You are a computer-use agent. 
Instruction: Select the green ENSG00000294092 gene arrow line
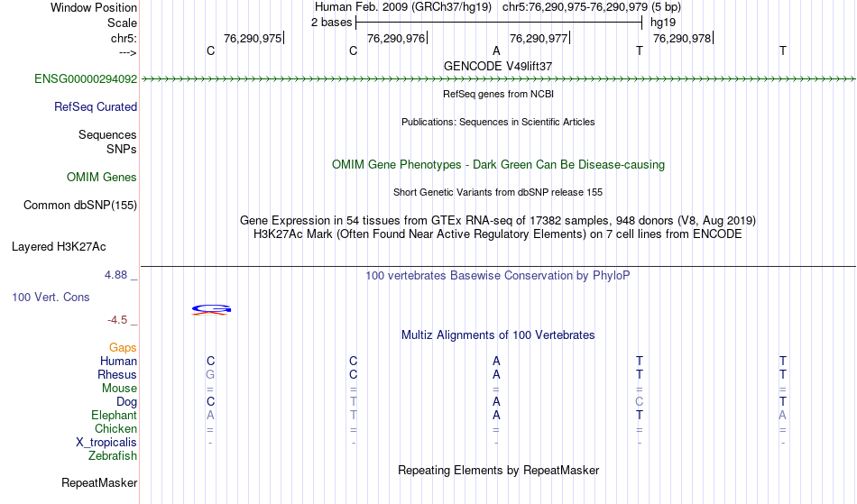(498, 79)
